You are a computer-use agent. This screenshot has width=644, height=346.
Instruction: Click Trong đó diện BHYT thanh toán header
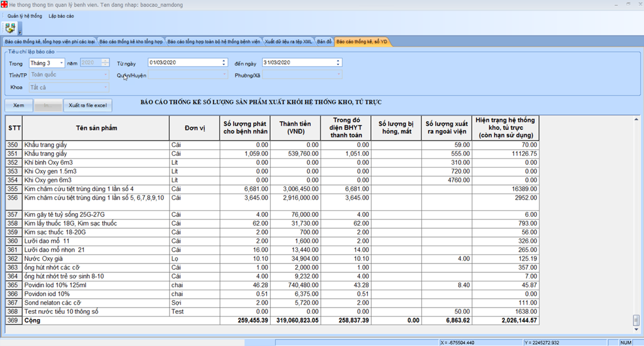[x=346, y=128]
